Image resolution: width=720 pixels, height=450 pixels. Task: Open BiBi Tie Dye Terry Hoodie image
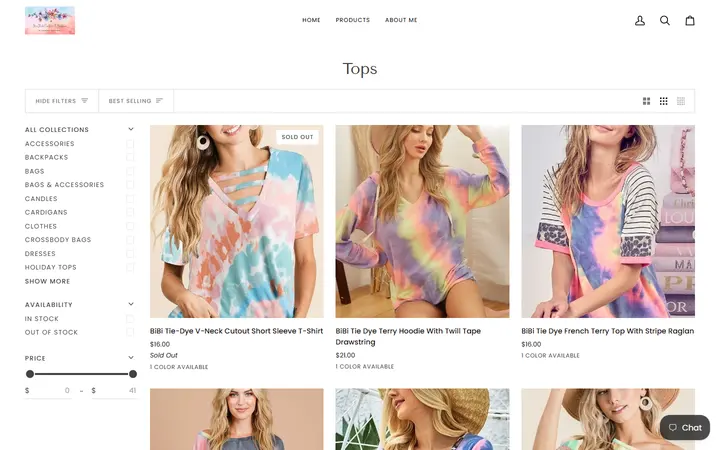coord(422,221)
